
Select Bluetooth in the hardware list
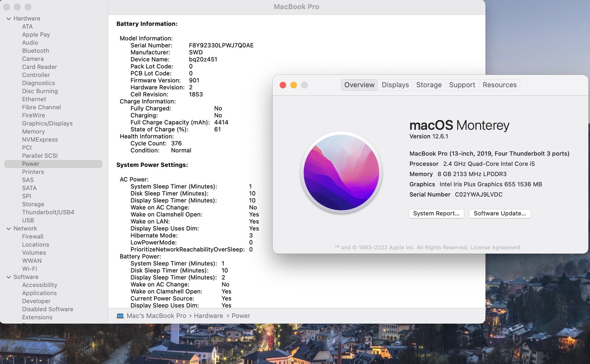pos(36,51)
